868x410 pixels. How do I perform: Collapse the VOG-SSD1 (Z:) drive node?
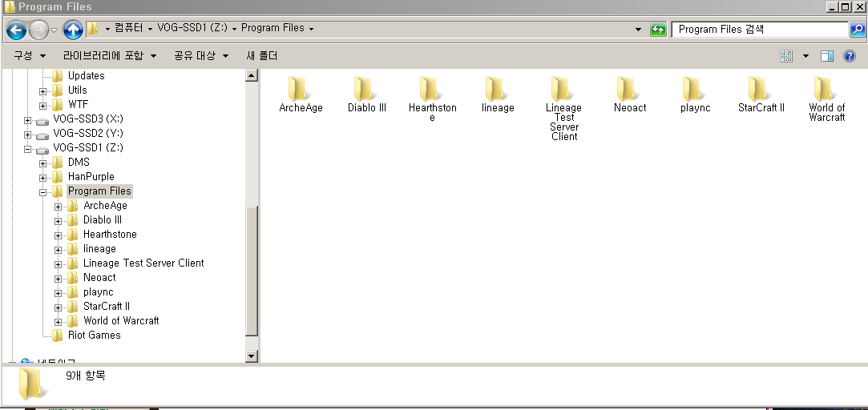[28, 149]
